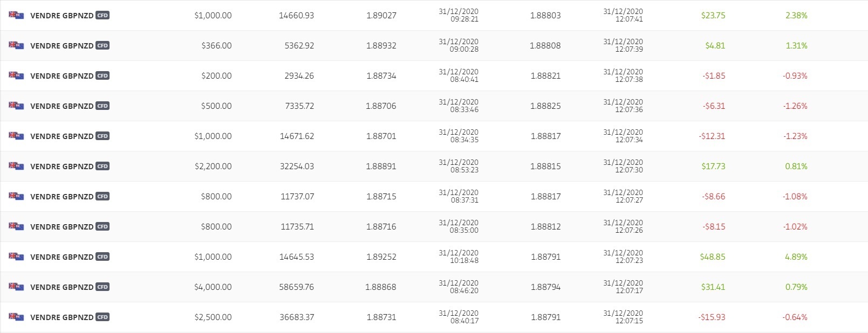
Task: Select the $48.85 profit value
Action: 713,257
